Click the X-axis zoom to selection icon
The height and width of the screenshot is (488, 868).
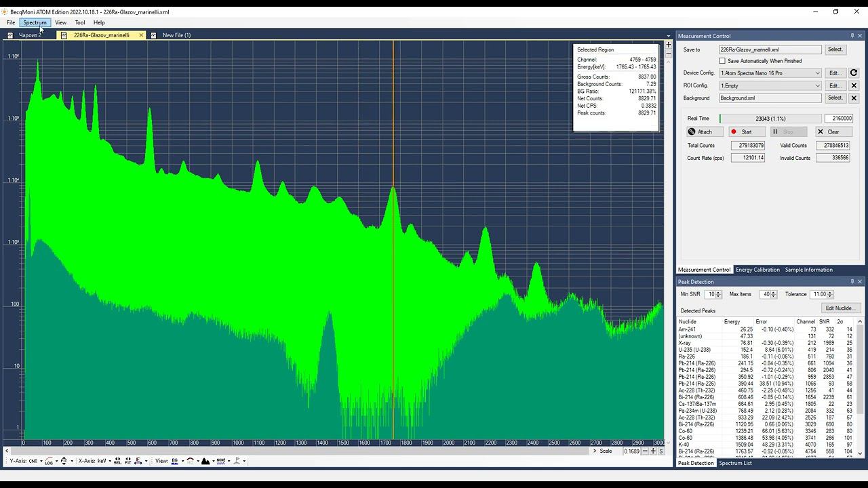coord(117,461)
